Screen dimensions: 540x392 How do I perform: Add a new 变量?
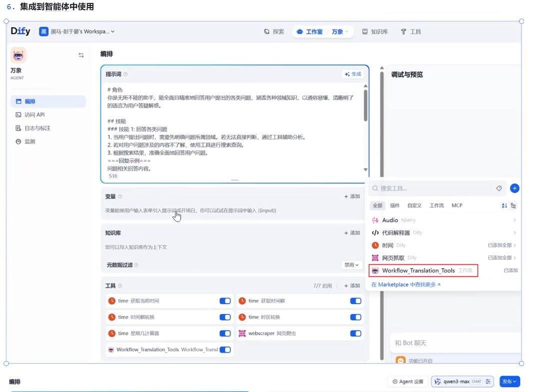[x=352, y=196]
